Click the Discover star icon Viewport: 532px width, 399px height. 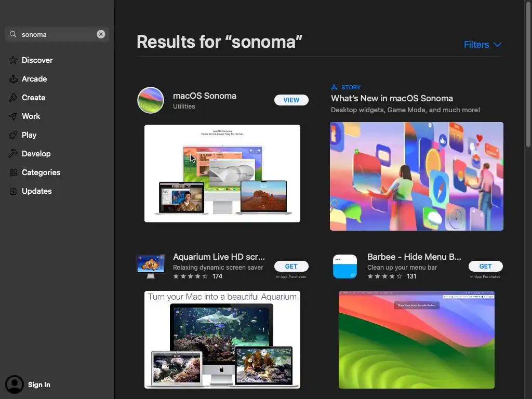coord(13,60)
